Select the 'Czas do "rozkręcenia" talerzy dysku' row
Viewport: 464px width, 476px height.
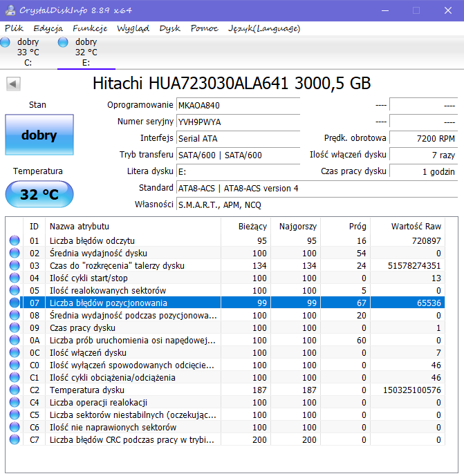pyautogui.click(x=225, y=265)
